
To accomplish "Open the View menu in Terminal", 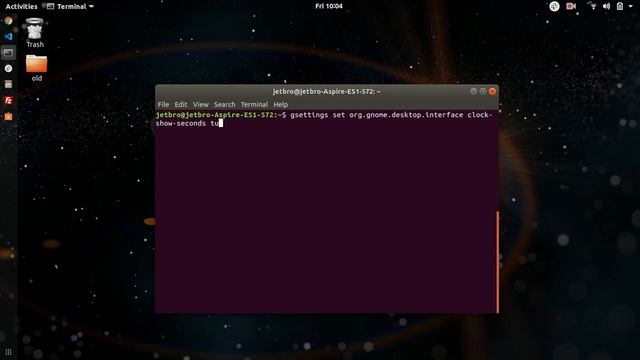I will (x=200, y=104).
